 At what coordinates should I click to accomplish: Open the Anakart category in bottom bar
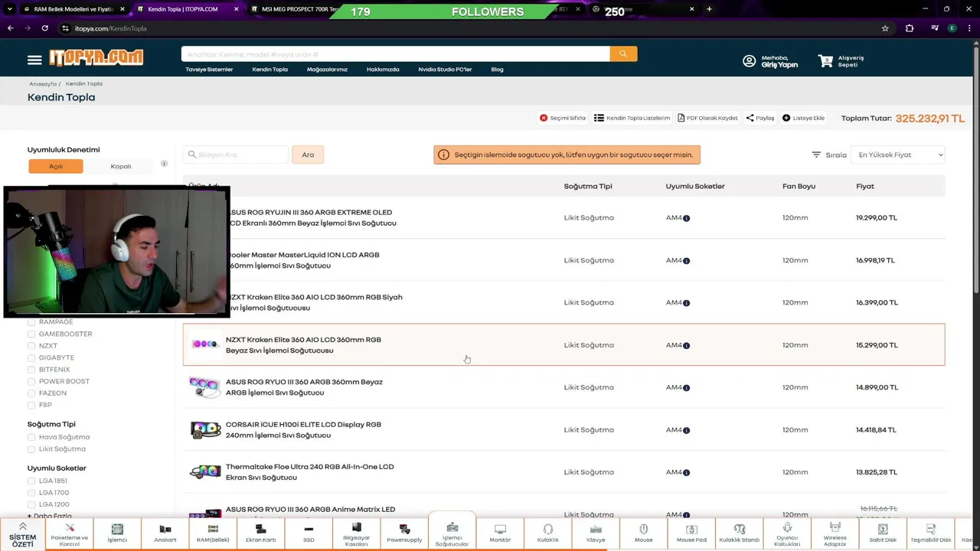(165, 533)
